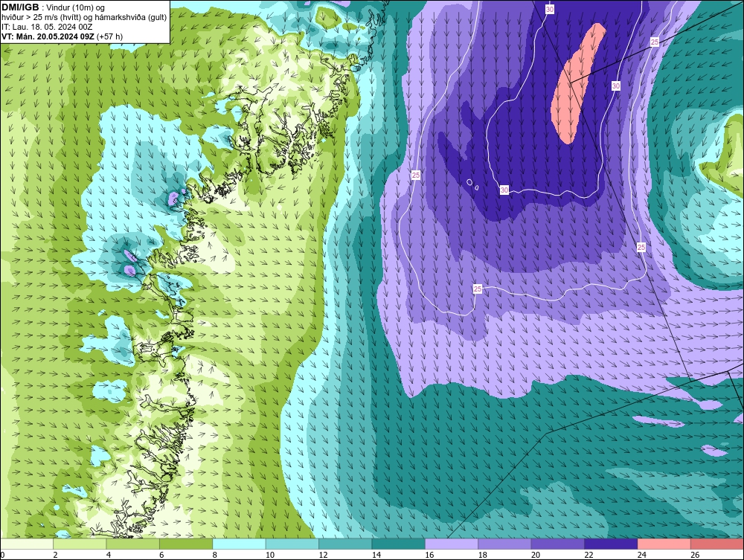Click the pale lilac 16–18 m/s legend swatch
Screen dimensions: 744x560
pos(452,544)
